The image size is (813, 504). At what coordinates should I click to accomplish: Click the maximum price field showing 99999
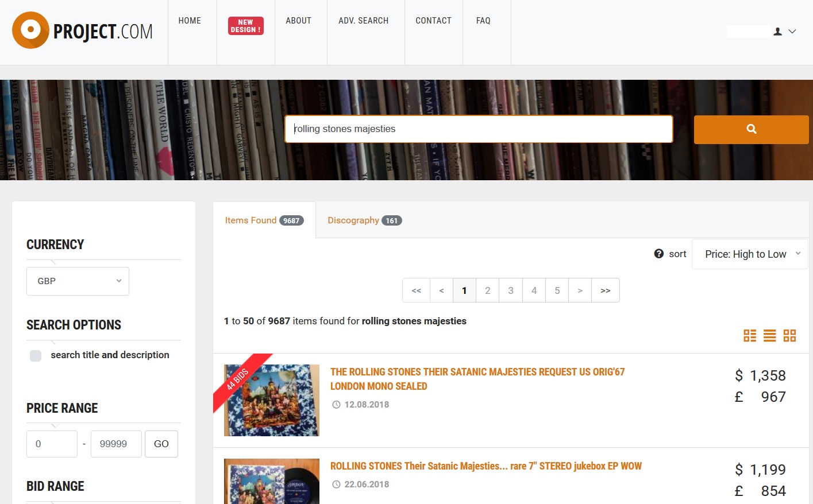[116, 444]
